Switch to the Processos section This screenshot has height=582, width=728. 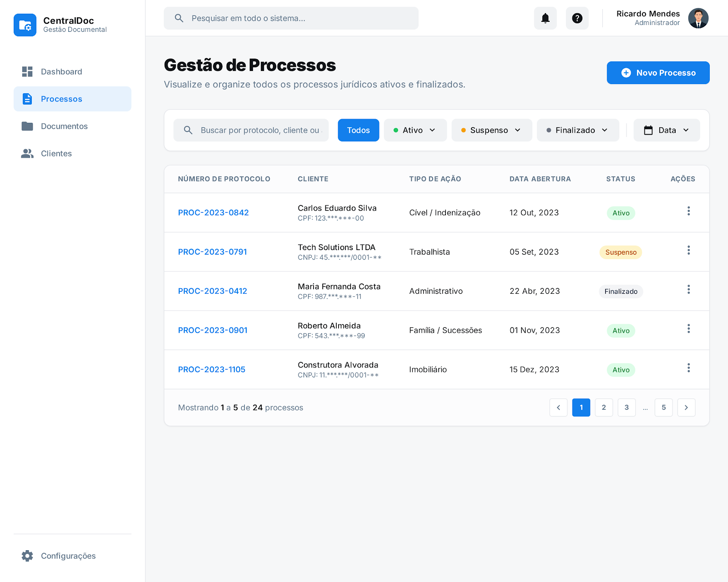tap(61, 99)
